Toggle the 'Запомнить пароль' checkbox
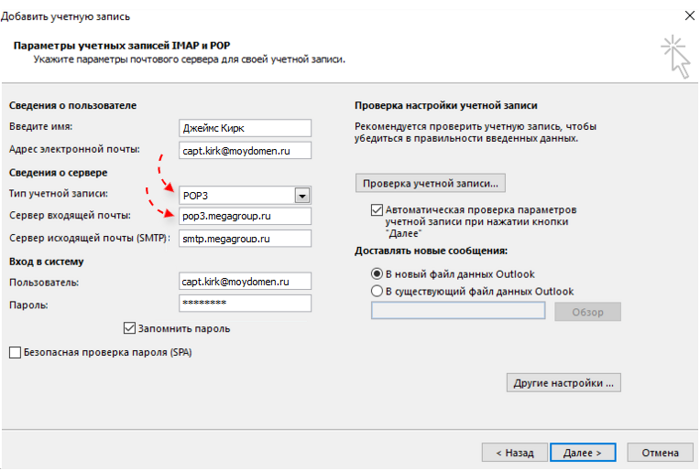 pyautogui.click(x=130, y=327)
